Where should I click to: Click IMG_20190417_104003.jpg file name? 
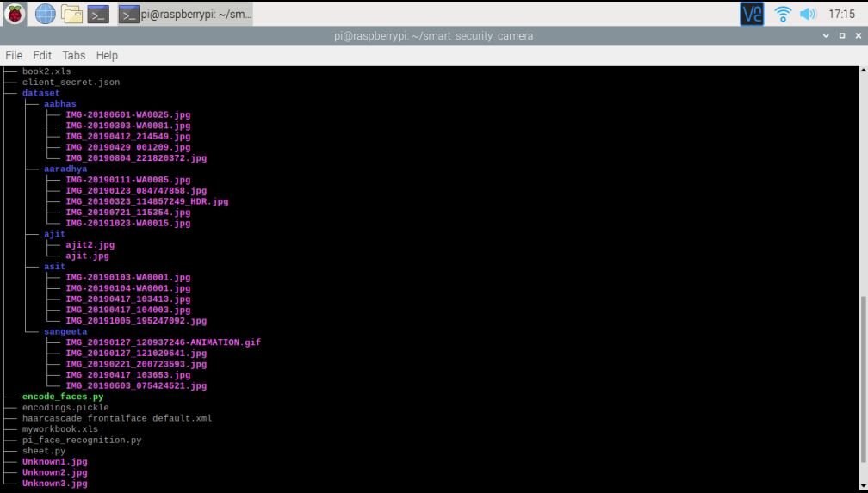click(127, 311)
